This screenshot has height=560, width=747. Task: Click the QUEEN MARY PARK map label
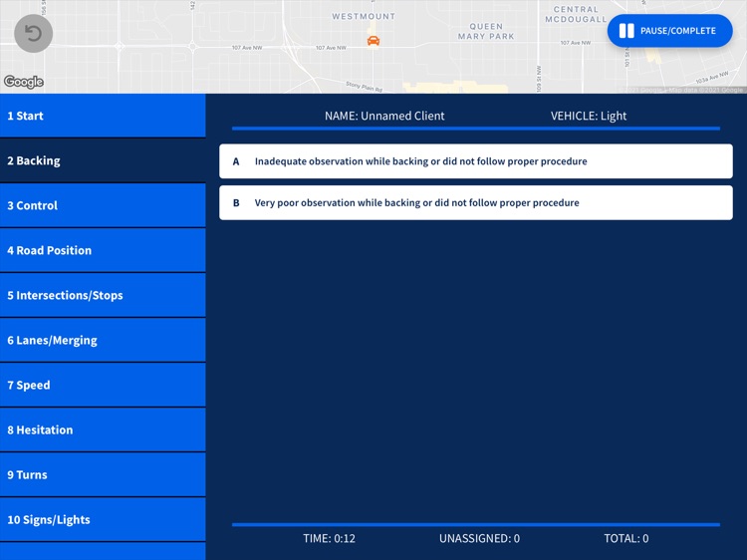coord(486,32)
